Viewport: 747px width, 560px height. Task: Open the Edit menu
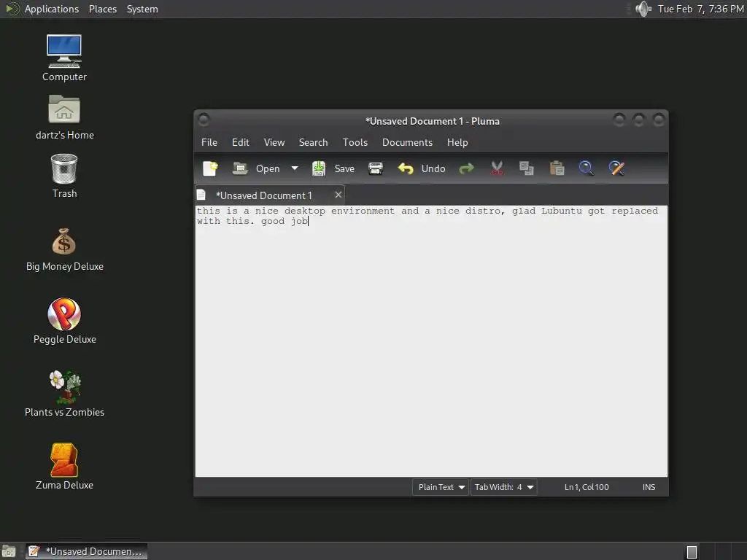coord(240,142)
